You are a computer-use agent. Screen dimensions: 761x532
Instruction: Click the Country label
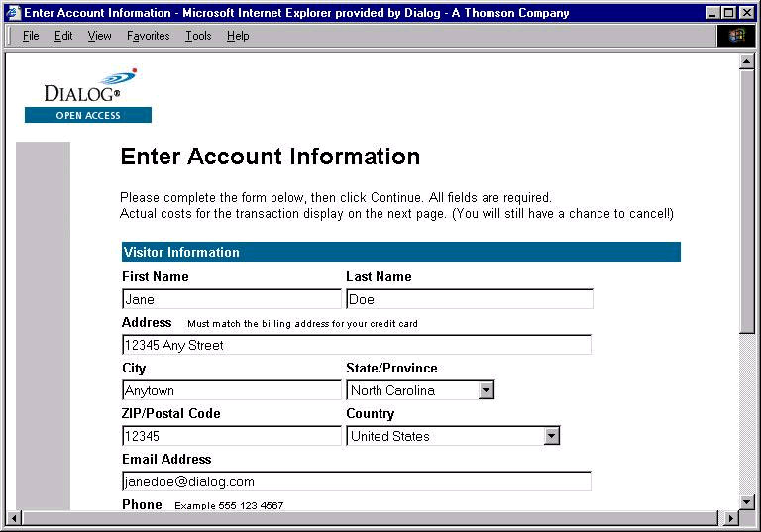(371, 413)
